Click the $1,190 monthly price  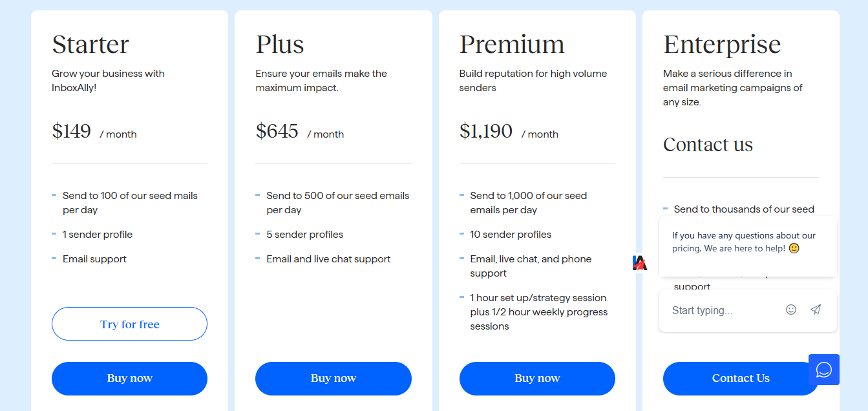point(487,131)
